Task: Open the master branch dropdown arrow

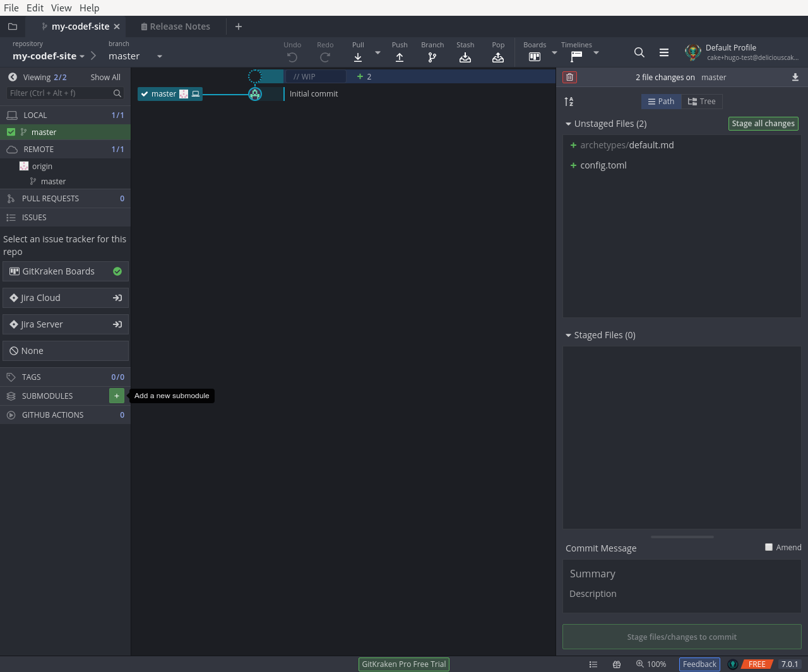Action: pyautogui.click(x=160, y=56)
